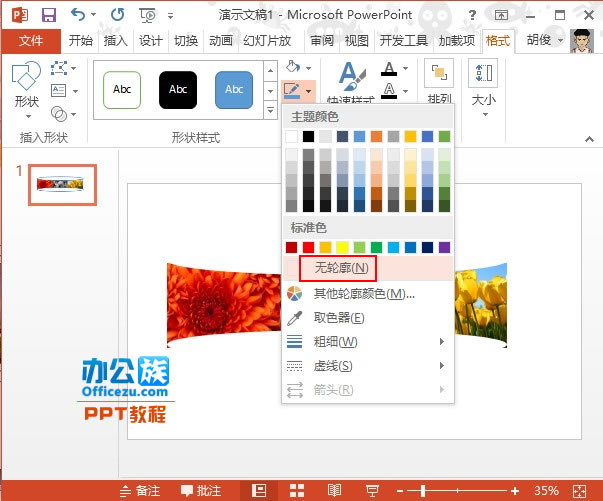The width and height of the screenshot is (603, 501).
Task: Click Slide Show icon in status bar
Action: coord(372,490)
